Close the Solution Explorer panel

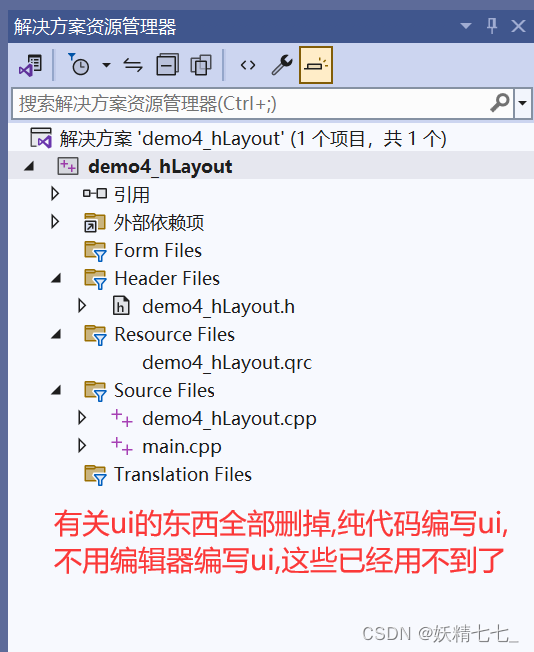[518, 26]
